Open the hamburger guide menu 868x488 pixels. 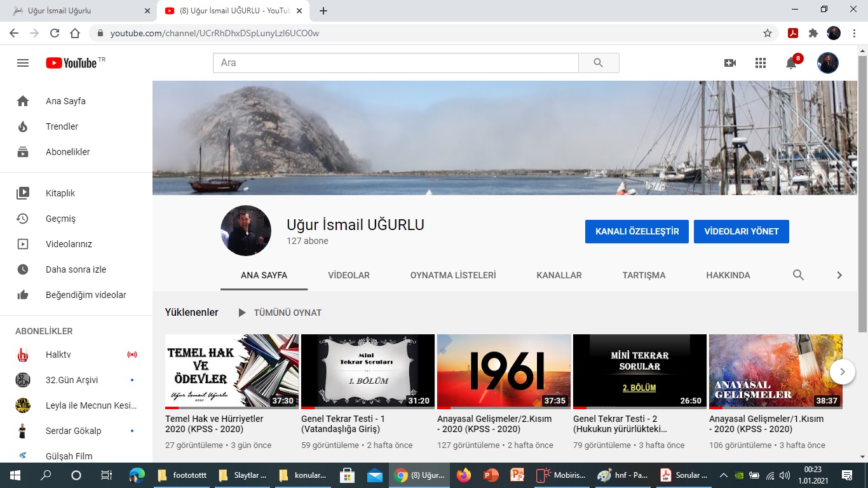(23, 63)
